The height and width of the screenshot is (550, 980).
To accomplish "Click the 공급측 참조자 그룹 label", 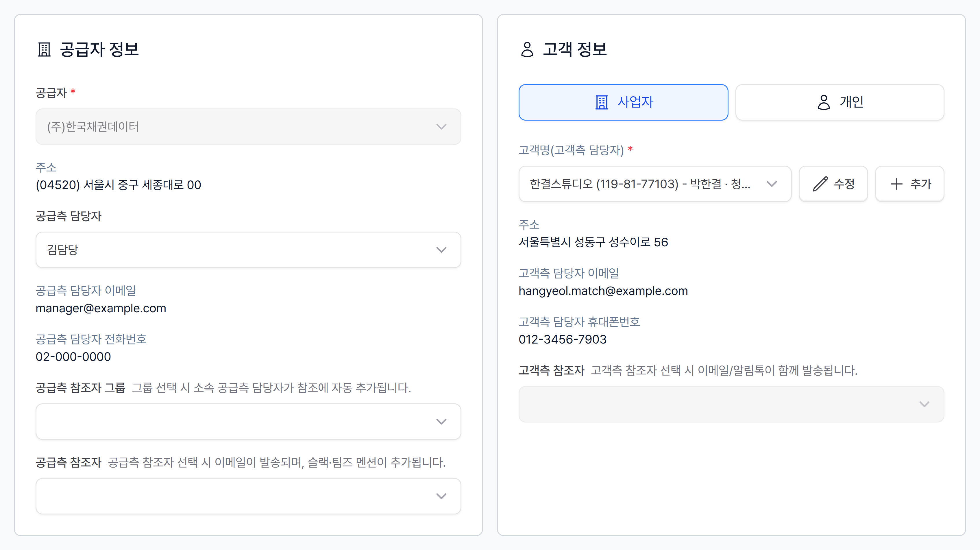I will 80,388.
